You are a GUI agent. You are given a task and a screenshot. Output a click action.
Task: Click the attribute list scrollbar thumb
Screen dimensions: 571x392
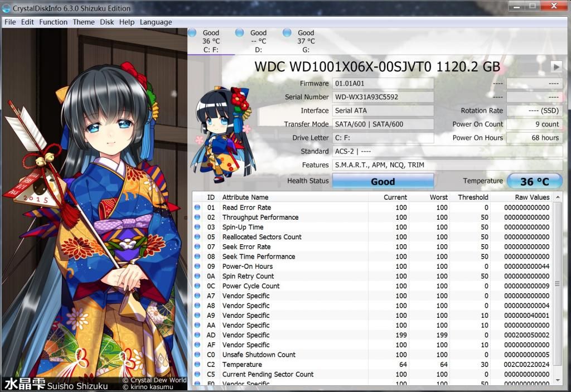(x=558, y=283)
